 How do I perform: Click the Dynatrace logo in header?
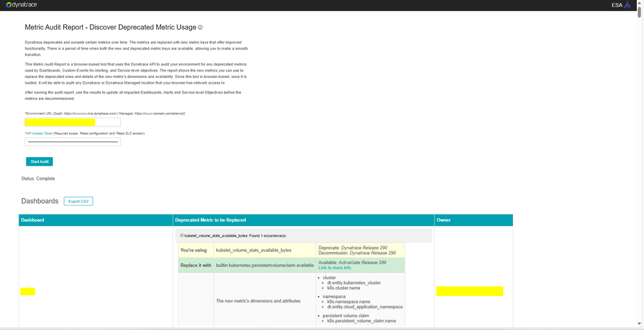click(21, 5)
